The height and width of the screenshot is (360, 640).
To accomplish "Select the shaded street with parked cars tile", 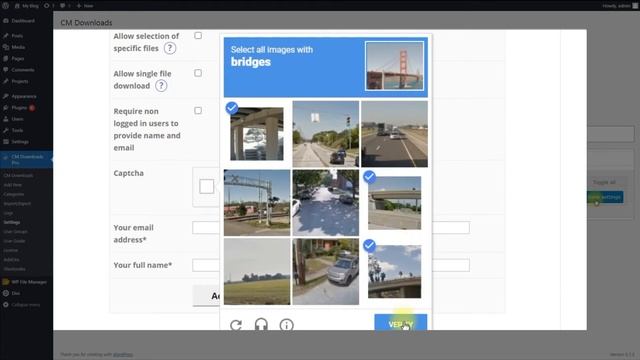I will tap(326, 203).
